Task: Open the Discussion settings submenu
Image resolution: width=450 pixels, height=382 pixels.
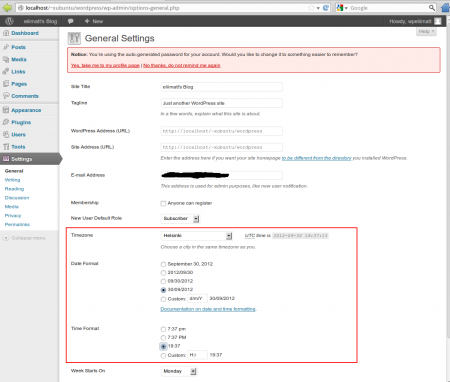Action: pos(17,198)
